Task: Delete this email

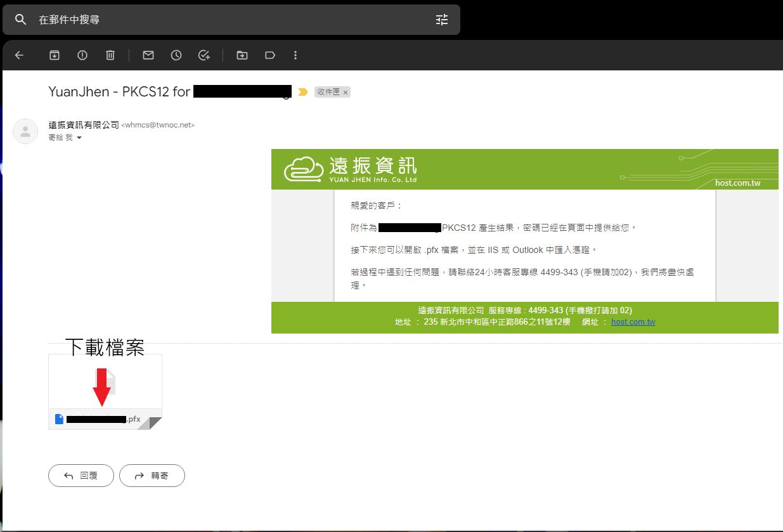Action: pyautogui.click(x=110, y=55)
